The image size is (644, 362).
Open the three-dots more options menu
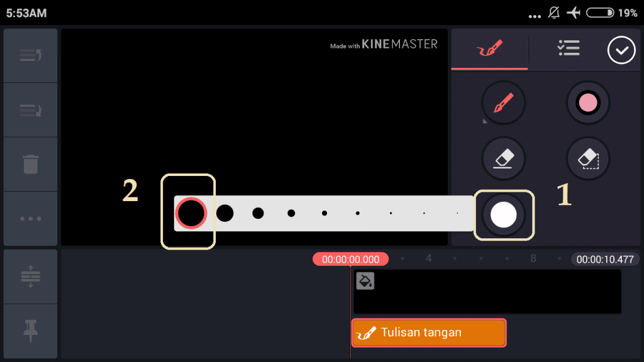[30, 218]
